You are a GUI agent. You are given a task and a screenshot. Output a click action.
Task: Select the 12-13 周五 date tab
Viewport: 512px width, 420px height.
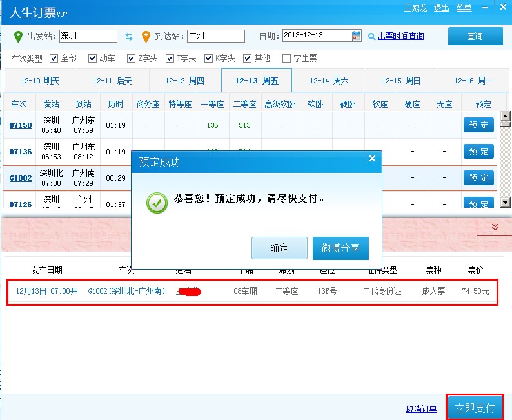click(x=257, y=81)
